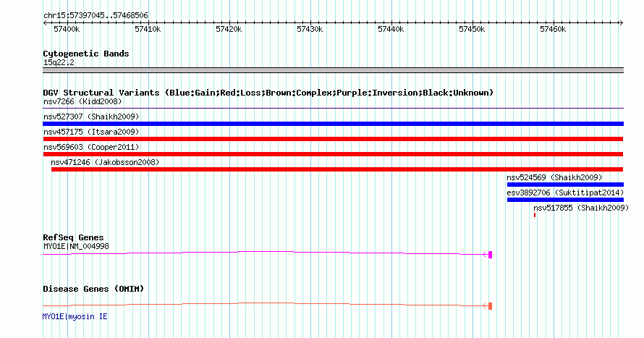Click the RefSeq Genes track title

[x=73, y=237]
